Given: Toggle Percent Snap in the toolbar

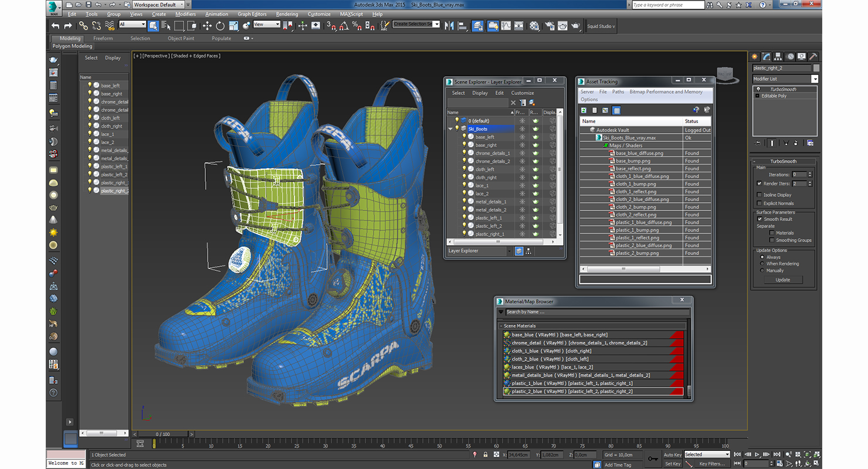Looking at the screenshot, I should 357,26.
